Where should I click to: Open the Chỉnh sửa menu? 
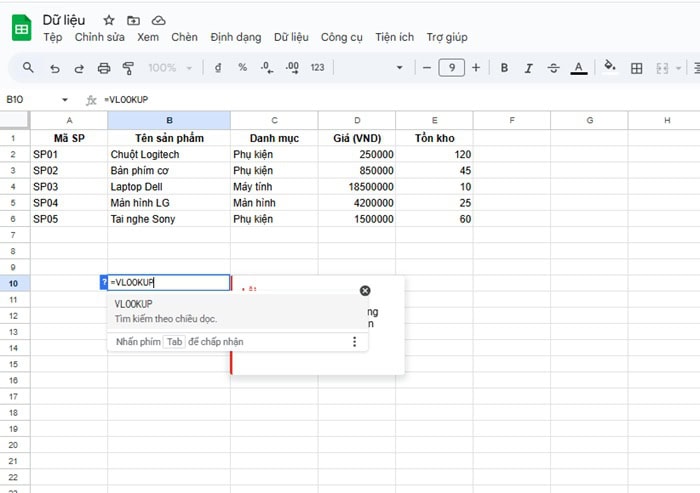point(100,37)
